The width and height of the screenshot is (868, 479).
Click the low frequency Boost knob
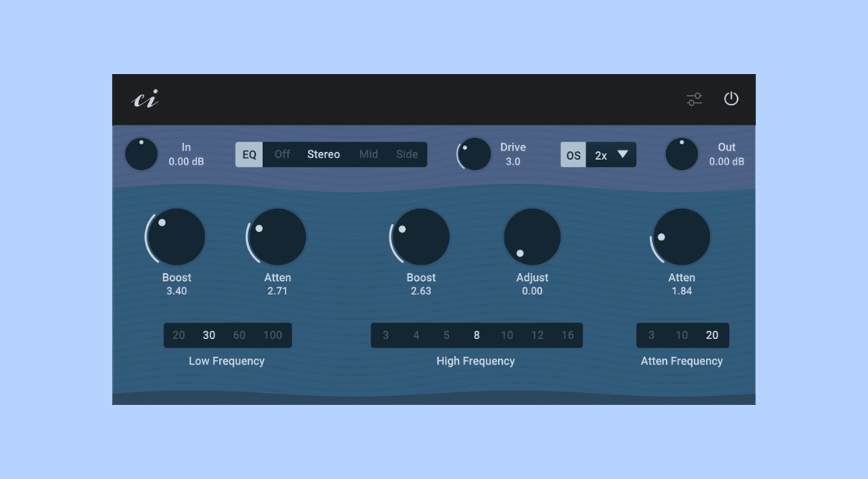click(x=176, y=237)
